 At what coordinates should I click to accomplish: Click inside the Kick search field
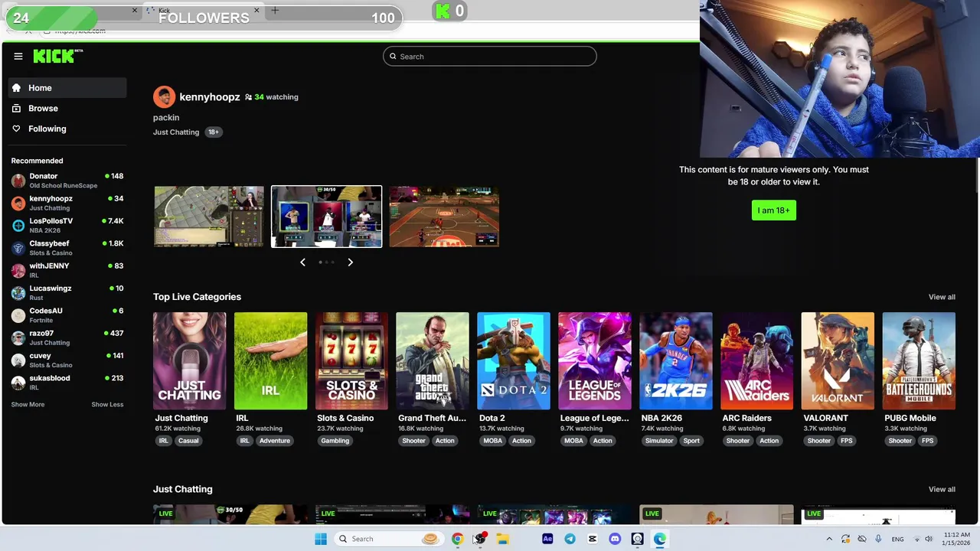(x=489, y=56)
